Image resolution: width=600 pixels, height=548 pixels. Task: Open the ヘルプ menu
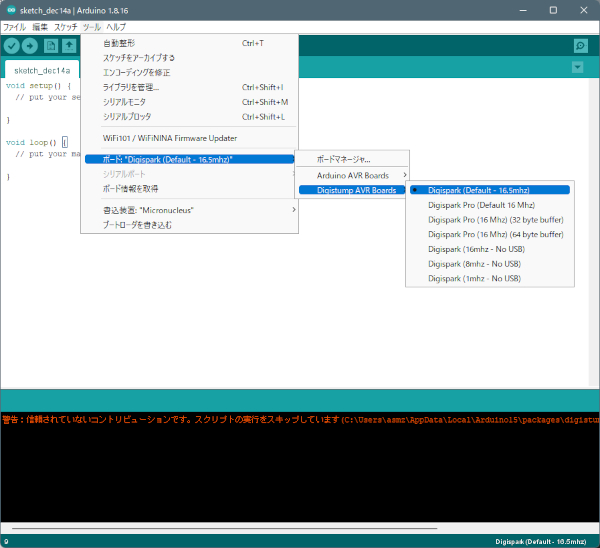(116, 27)
